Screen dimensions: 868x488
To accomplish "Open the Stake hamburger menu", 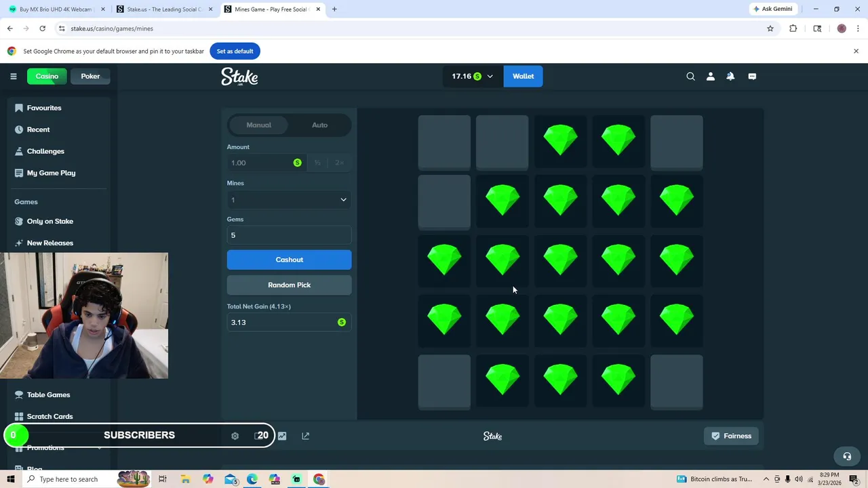I will tap(13, 77).
